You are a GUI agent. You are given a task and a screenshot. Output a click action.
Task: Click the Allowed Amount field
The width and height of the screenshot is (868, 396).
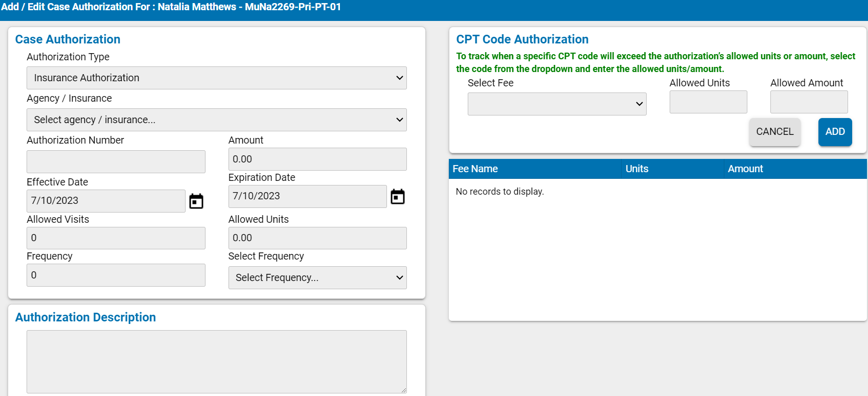click(809, 102)
